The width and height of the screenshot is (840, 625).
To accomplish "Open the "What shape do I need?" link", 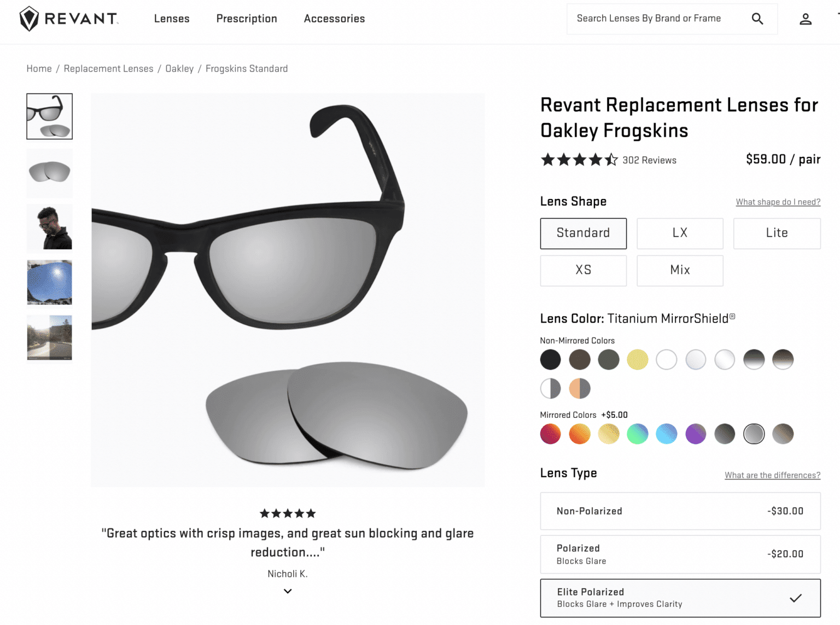I will pyautogui.click(x=778, y=202).
